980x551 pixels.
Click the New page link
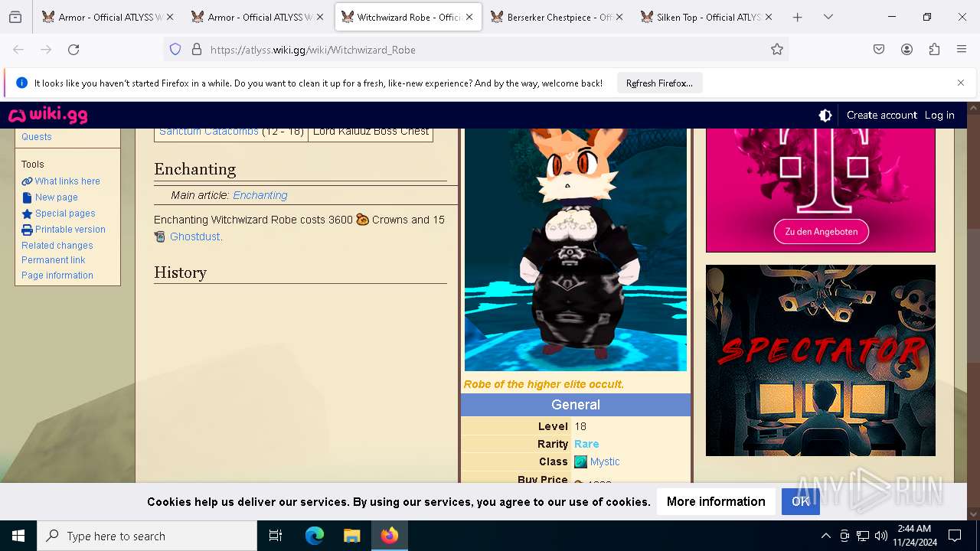click(x=56, y=197)
